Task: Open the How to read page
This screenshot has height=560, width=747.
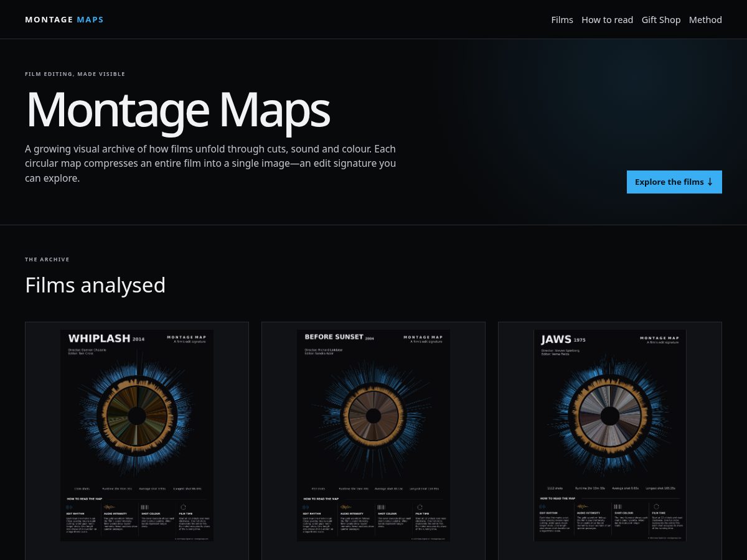Action: (607, 20)
